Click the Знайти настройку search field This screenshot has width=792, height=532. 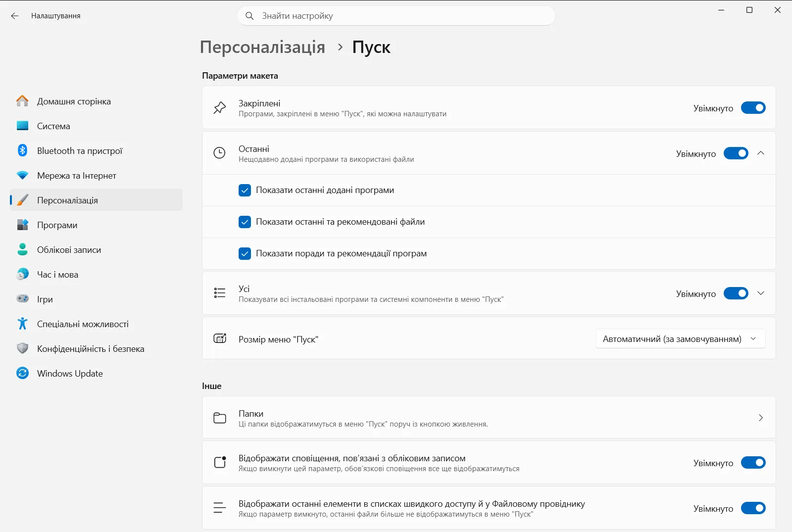tap(396, 16)
